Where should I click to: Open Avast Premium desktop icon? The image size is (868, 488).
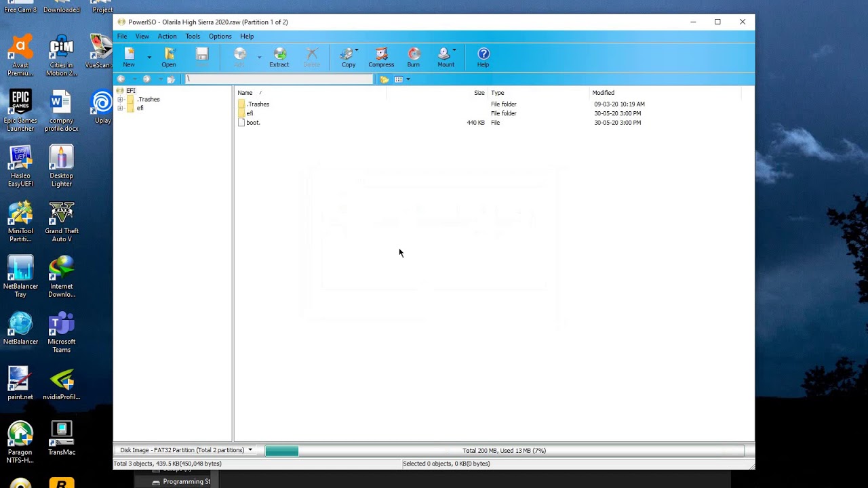(20, 56)
